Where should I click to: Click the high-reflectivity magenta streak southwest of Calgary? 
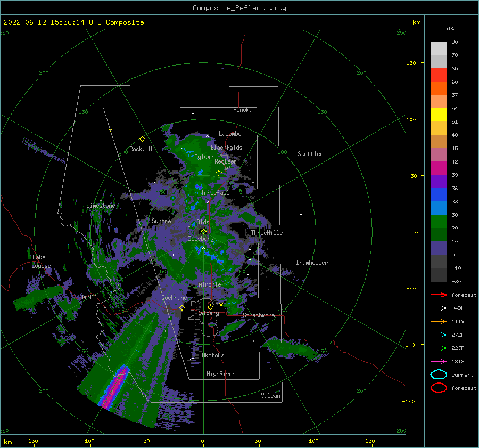pos(115,387)
